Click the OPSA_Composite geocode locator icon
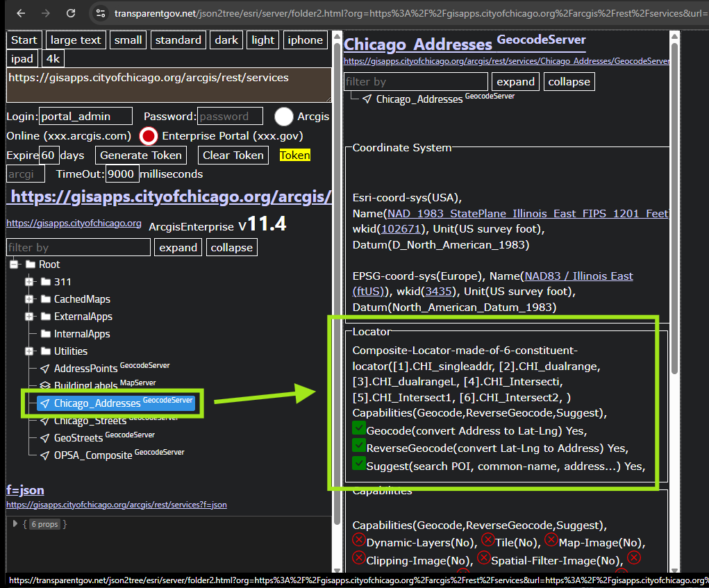The image size is (709, 588). click(x=45, y=455)
